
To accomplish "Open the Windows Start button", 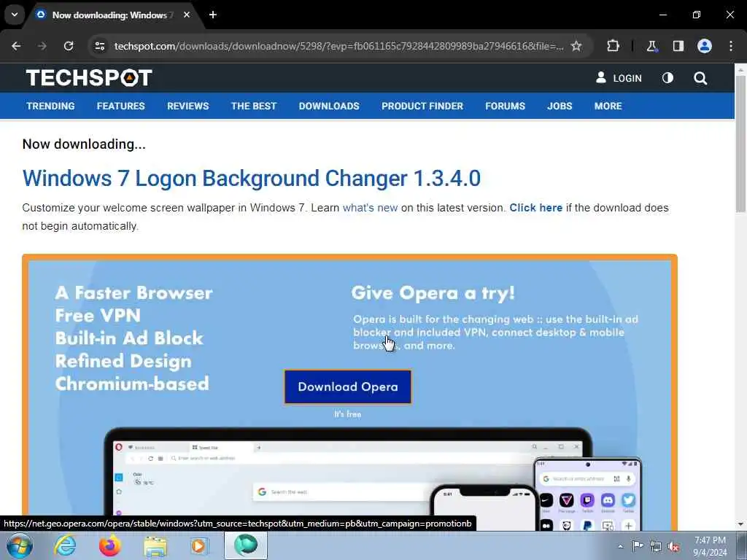I will coord(19,545).
